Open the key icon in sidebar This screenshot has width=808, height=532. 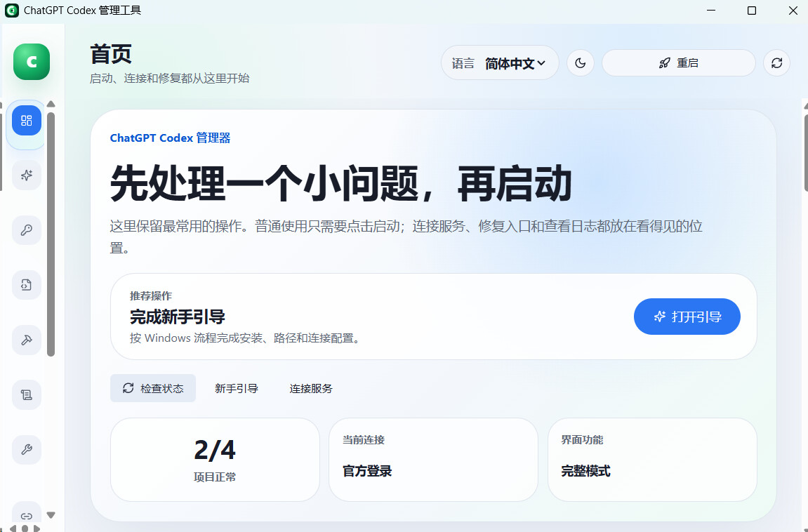(x=27, y=230)
